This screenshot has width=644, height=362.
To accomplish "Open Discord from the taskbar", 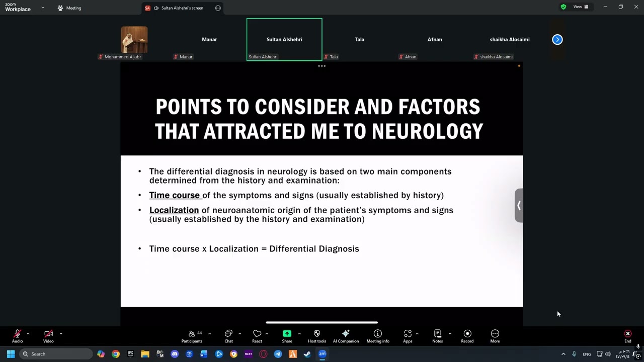I will click(x=175, y=354).
